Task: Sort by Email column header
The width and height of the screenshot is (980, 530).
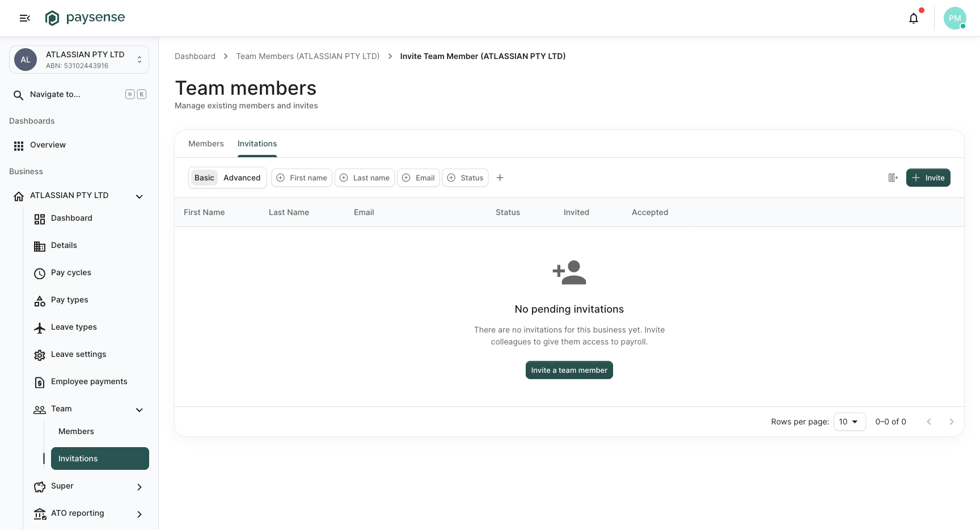Action: (x=364, y=212)
